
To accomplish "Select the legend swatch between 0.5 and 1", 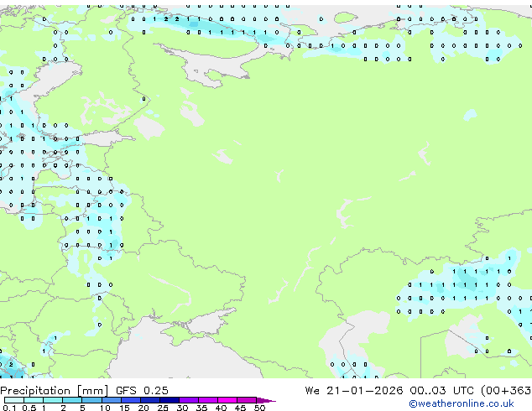I will coord(34,400).
